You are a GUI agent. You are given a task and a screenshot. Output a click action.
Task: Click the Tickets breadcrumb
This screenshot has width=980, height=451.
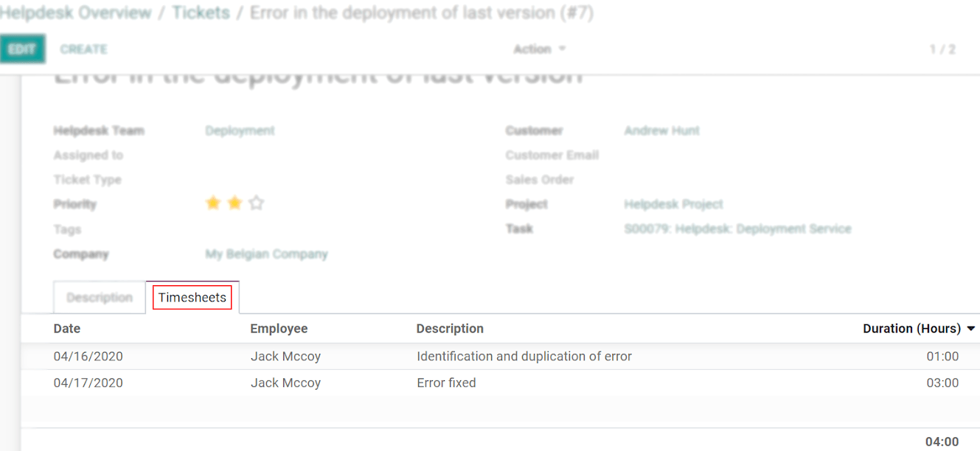tap(201, 13)
